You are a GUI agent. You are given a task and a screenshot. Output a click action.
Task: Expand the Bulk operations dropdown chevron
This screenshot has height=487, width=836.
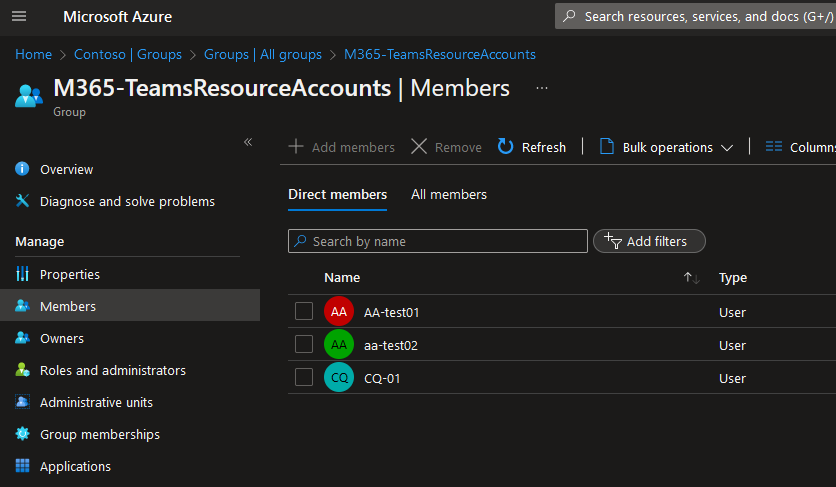click(727, 148)
